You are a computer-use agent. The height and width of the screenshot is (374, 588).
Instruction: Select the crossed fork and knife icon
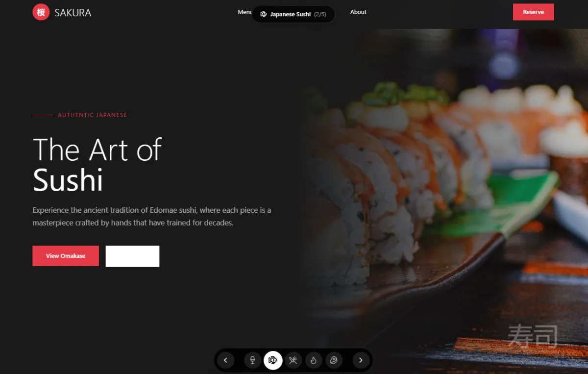pyautogui.click(x=293, y=360)
